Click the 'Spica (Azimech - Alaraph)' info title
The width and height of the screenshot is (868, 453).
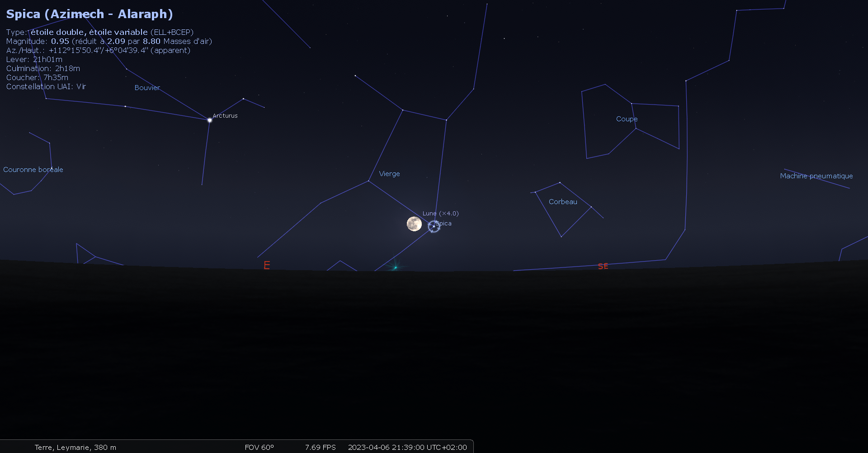(x=90, y=14)
